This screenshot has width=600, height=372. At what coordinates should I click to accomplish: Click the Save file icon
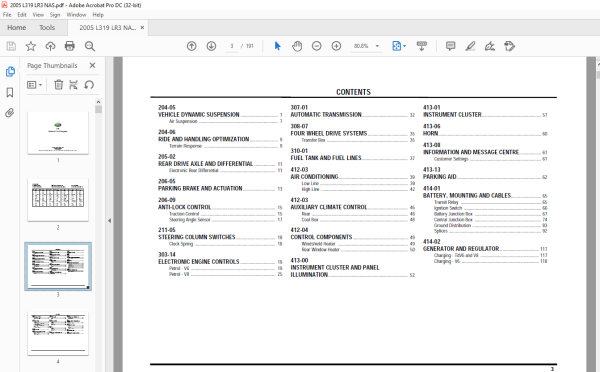11,46
